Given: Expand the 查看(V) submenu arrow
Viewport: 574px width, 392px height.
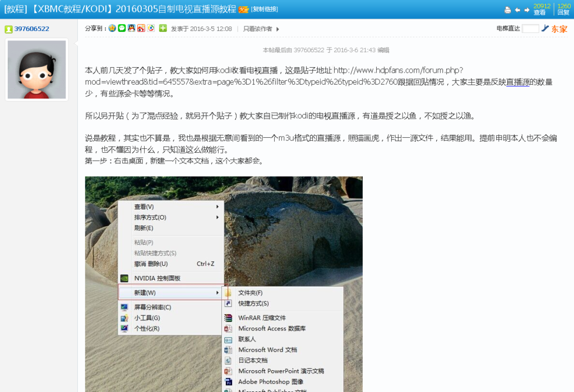Looking at the screenshot, I should 217,207.
